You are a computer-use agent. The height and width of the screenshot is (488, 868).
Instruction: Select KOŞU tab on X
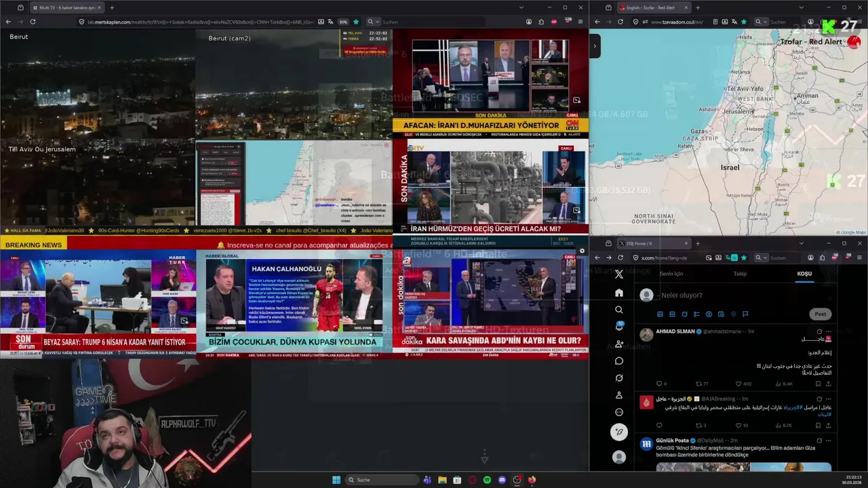pos(804,274)
